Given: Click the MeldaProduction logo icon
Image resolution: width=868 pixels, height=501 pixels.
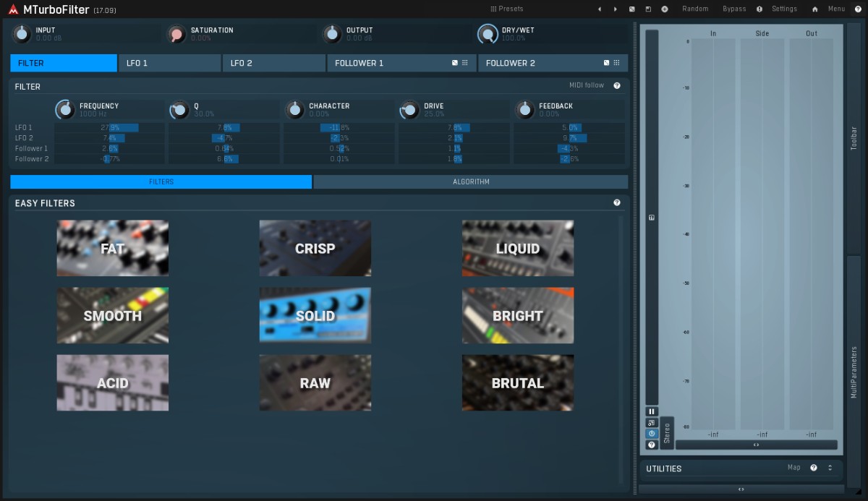Looking at the screenshot, I should point(12,9).
